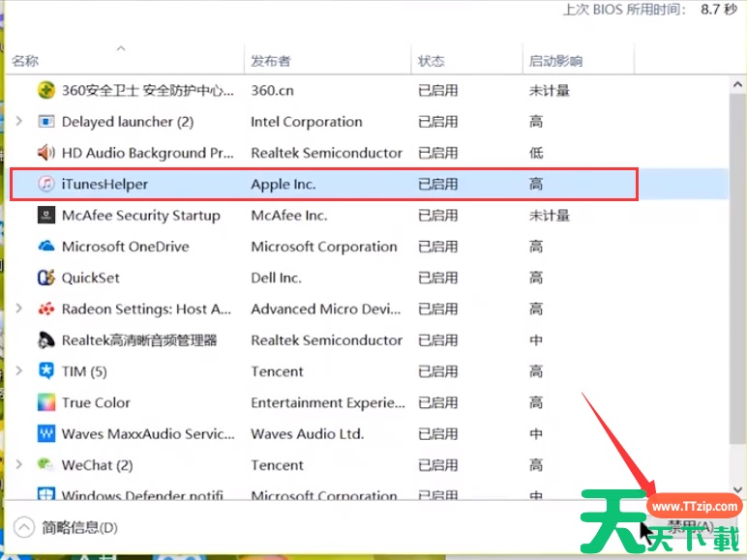Image resolution: width=747 pixels, height=560 pixels.
Task: Select the Microsoft OneDrive row name
Action: [x=125, y=247]
